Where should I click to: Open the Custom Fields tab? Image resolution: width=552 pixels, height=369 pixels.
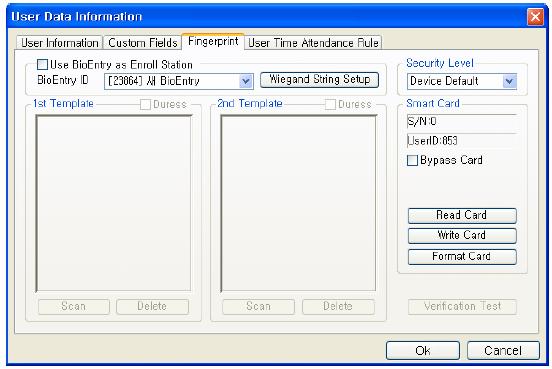(142, 43)
